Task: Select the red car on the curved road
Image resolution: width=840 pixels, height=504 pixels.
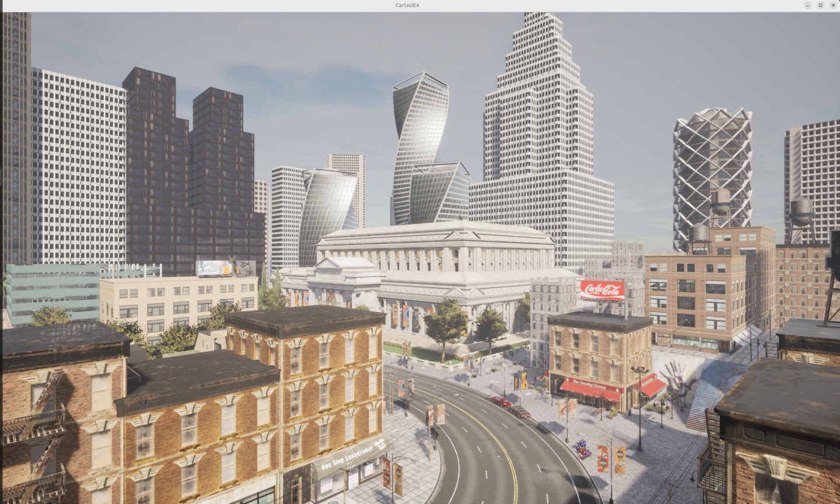Action: pos(501,401)
